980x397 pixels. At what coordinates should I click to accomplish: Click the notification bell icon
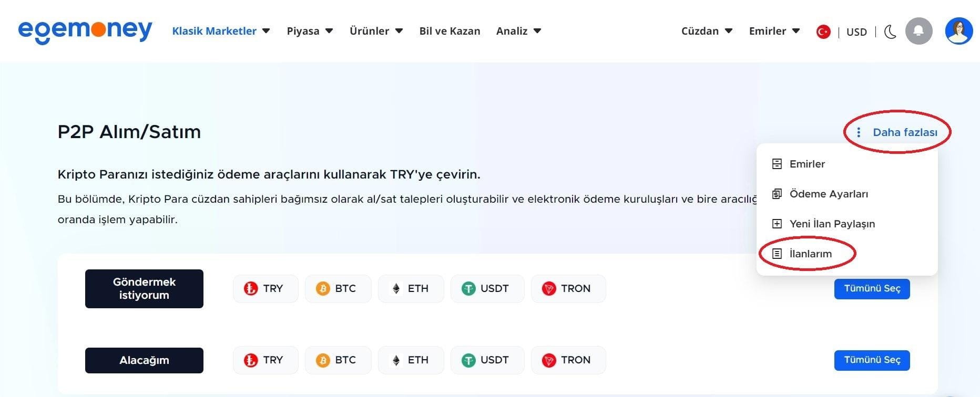(919, 31)
